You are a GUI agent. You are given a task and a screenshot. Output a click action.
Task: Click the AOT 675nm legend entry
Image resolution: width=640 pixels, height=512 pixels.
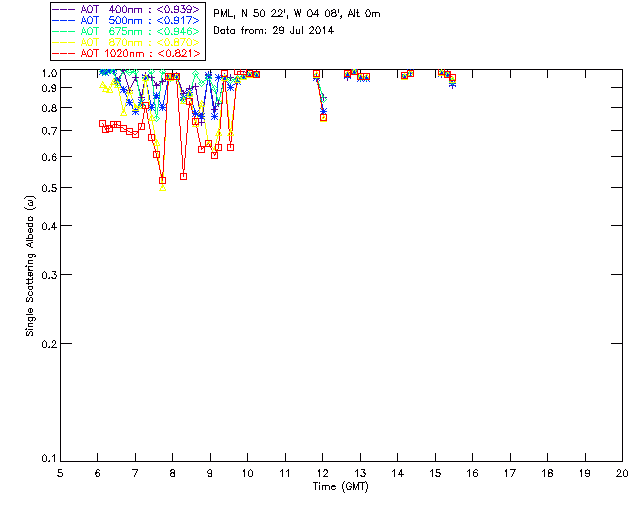click(x=127, y=31)
